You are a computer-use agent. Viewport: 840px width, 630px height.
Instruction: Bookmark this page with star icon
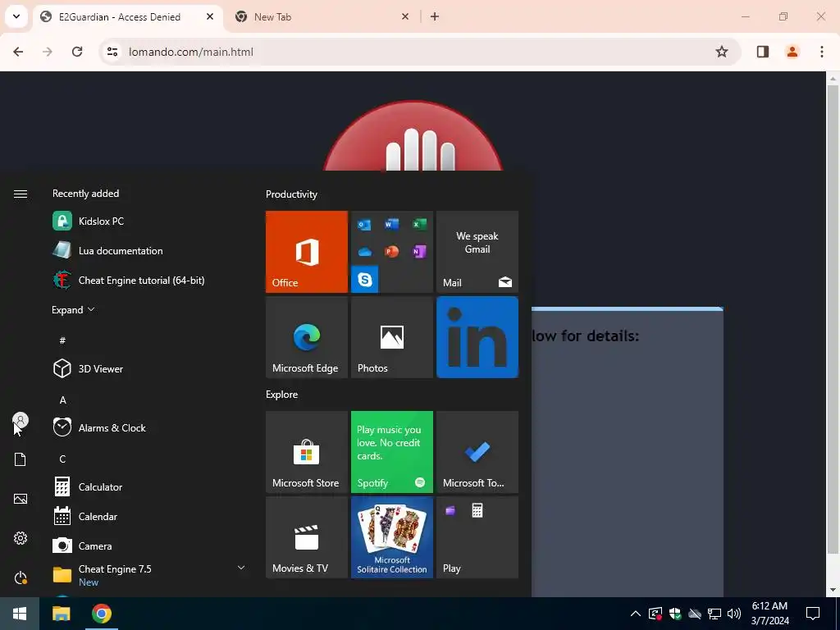tap(722, 52)
